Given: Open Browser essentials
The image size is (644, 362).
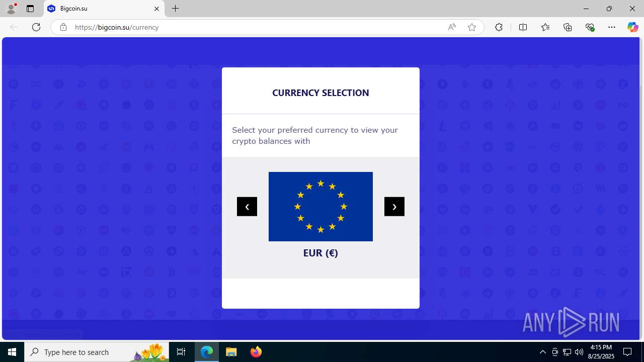Looking at the screenshot, I should 590,27.
